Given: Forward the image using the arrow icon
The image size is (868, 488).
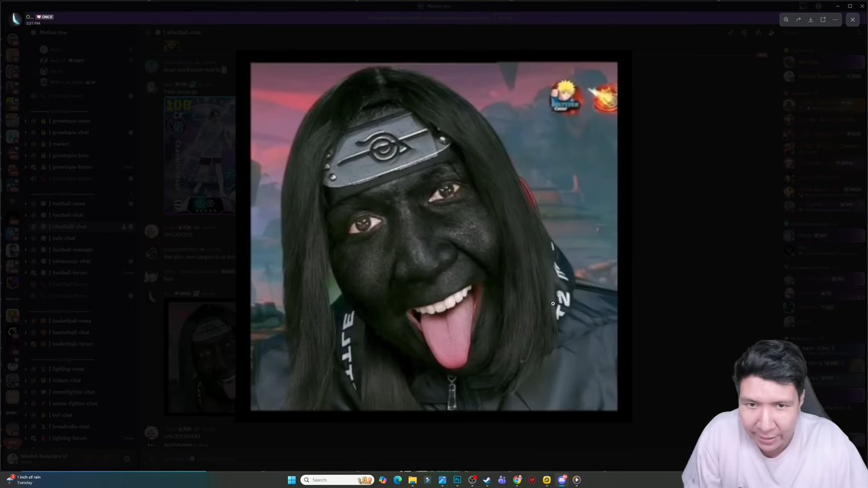Looking at the screenshot, I should click(x=799, y=20).
